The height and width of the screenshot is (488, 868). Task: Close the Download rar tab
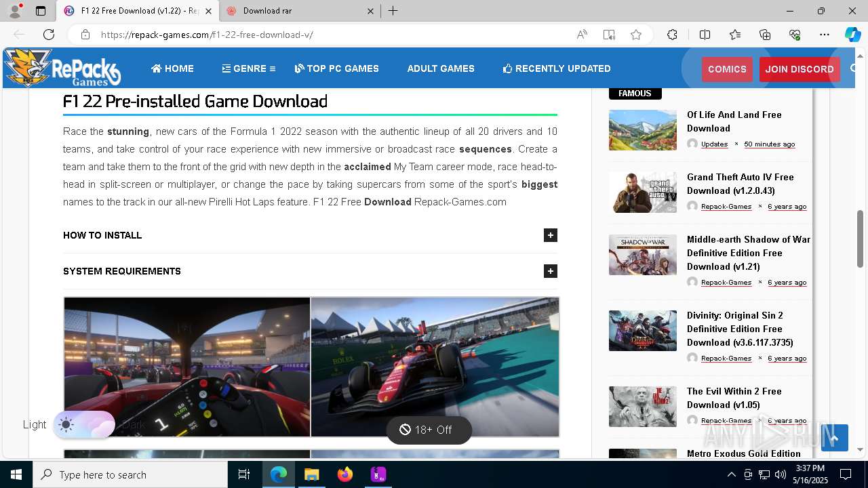point(370,11)
